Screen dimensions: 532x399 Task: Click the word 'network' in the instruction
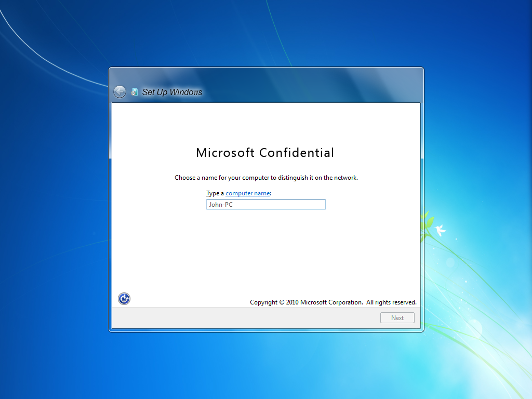coord(345,178)
